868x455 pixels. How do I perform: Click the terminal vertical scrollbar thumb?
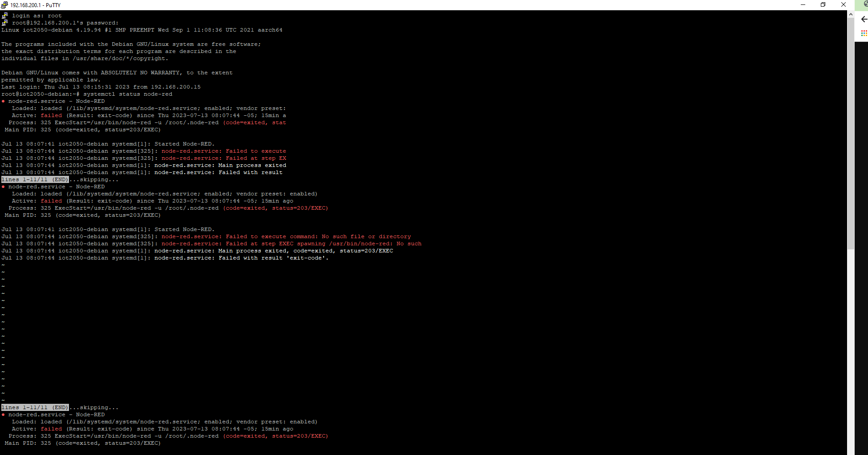click(851, 134)
